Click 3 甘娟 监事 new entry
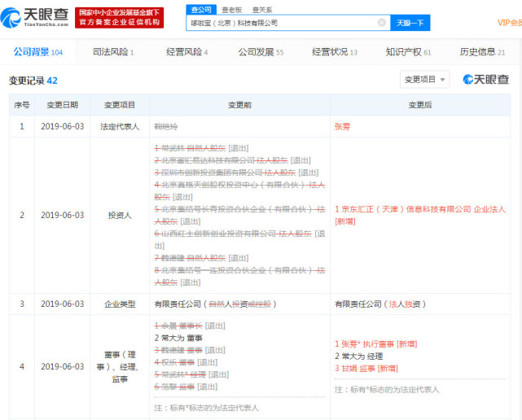This screenshot has height=420, width=522. (366, 369)
